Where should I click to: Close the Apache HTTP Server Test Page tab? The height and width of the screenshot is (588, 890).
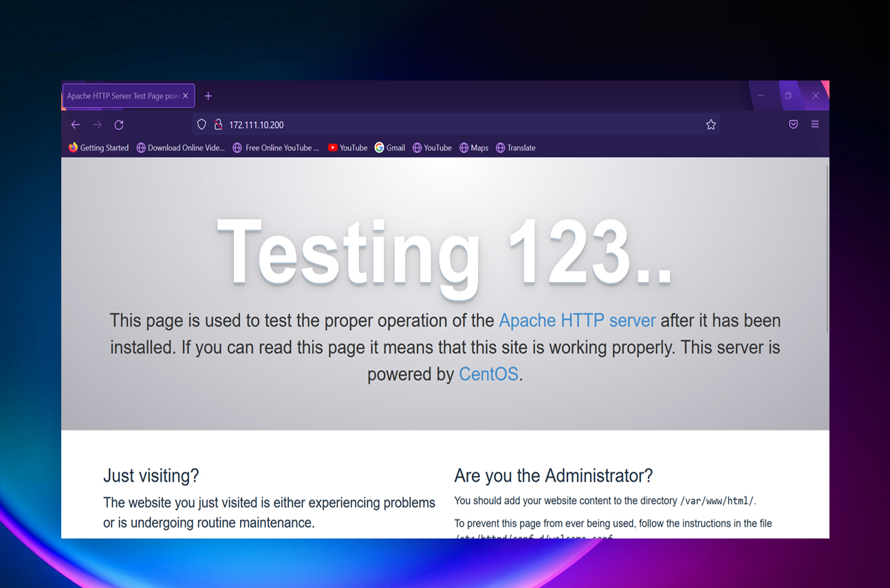click(x=186, y=96)
